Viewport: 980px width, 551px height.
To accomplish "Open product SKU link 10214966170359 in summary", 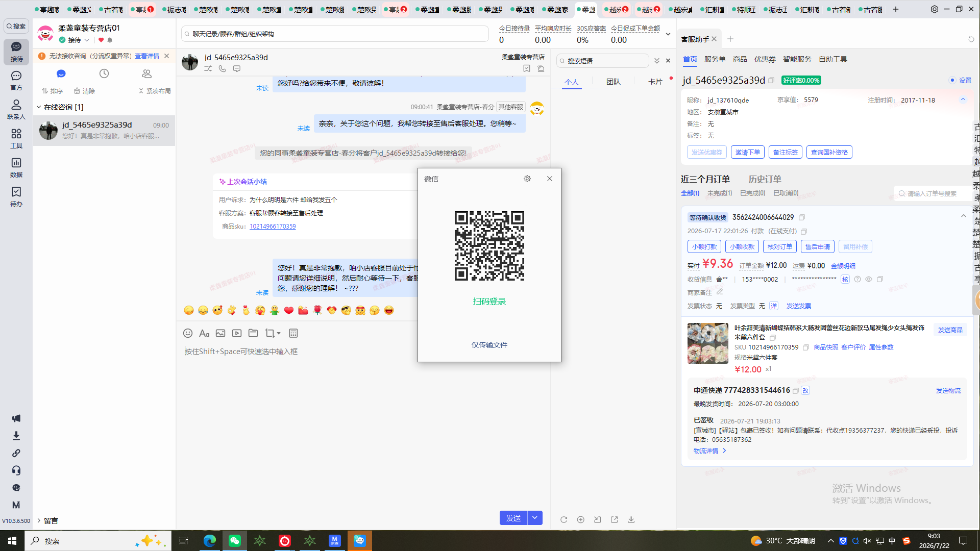I will pyautogui.click(x=273, y=227).
